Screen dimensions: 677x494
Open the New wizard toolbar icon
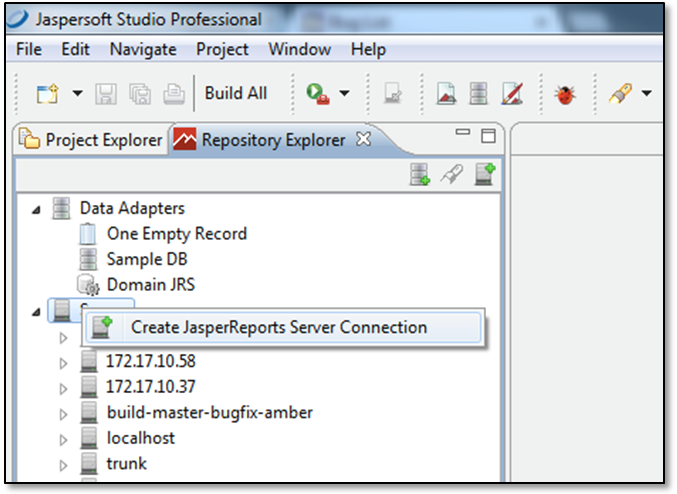tap(47, 93)
